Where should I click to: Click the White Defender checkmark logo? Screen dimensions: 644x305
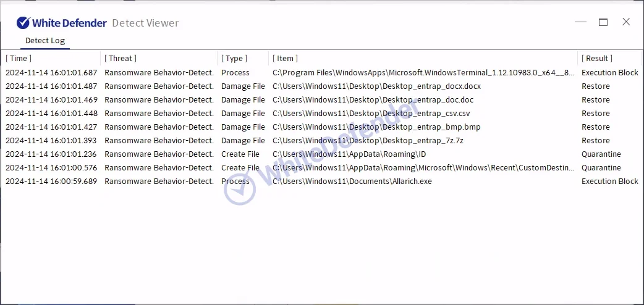coord(23,23)
